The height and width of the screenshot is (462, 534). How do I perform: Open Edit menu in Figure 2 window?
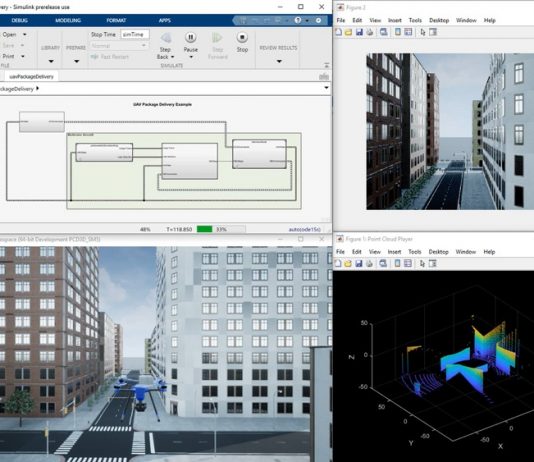tap(357, 20)
